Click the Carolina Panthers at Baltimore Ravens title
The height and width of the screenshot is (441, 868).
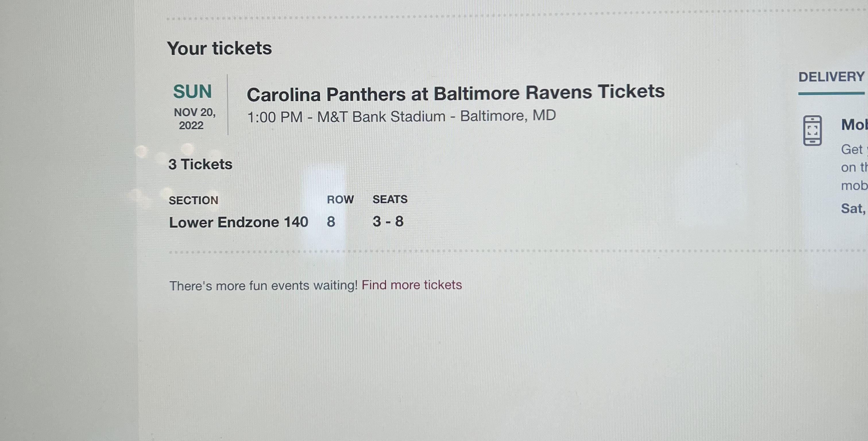(x=456, y=93)
